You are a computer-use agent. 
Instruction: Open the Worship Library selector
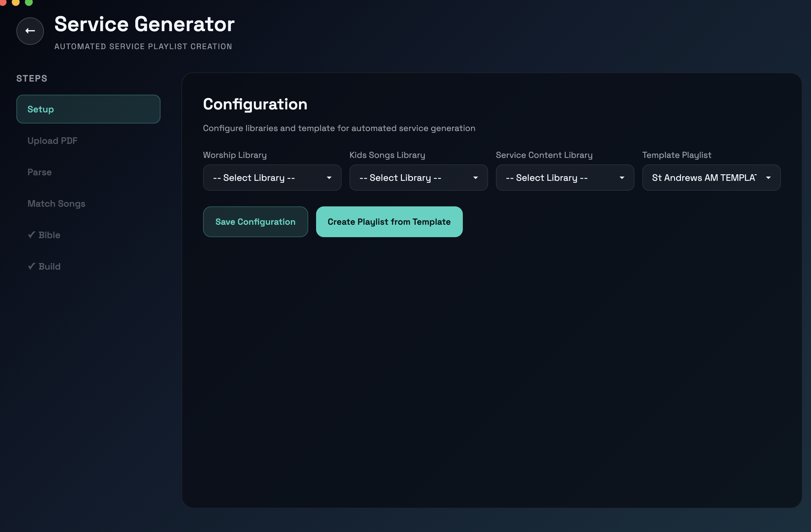pyautogui.click(x=272, y=178)
